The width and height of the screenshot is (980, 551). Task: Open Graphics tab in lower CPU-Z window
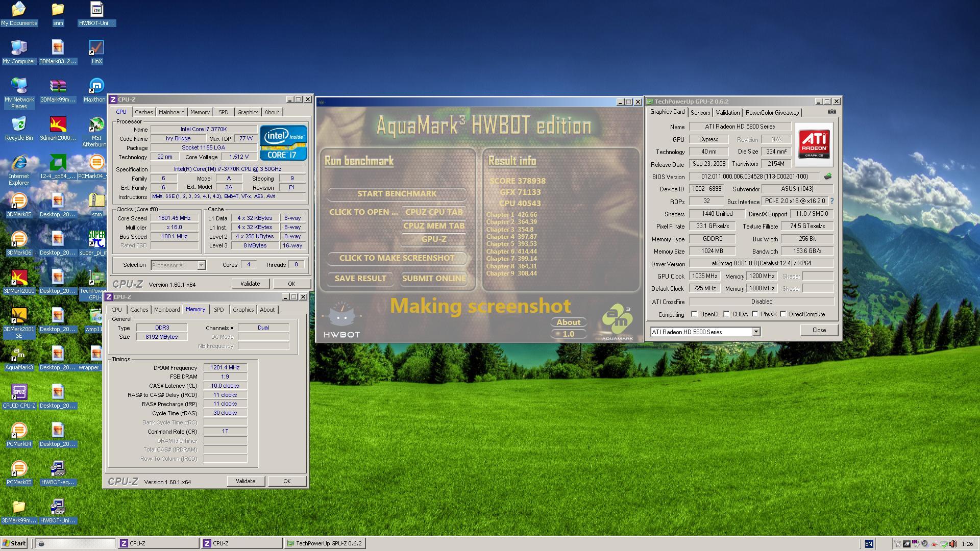243,310
